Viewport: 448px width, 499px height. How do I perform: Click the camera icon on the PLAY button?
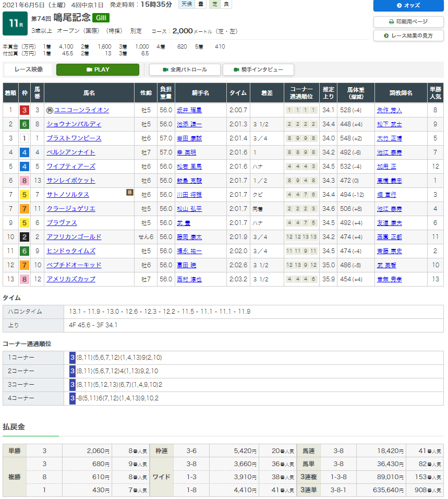tap(89, 69)
